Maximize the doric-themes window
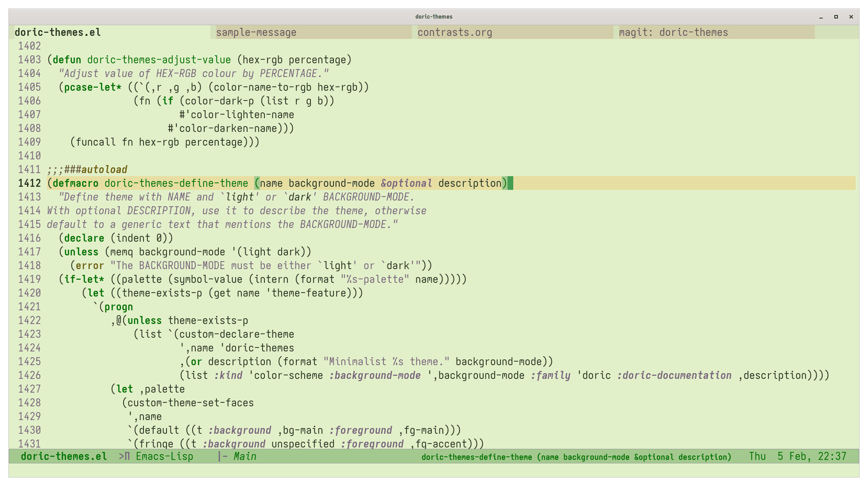Image resolution: width=868 pixels, height=486 pixels. coord(836,17)
